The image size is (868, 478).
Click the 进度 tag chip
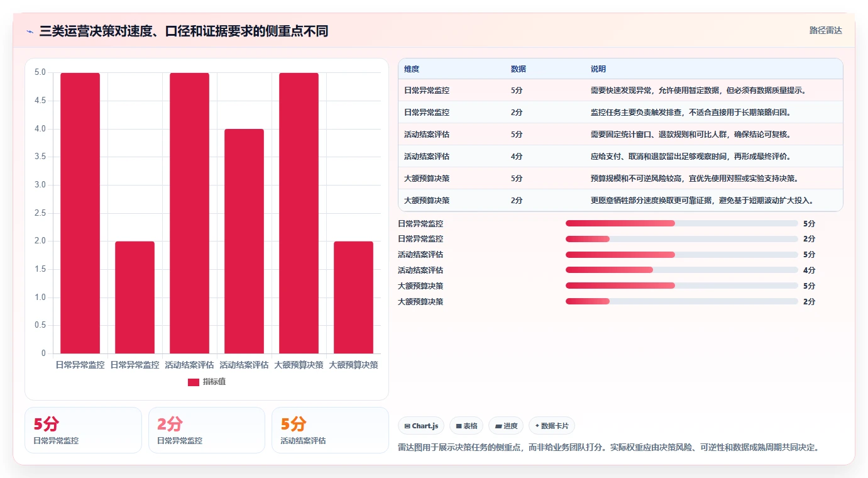tap(506, 426)
